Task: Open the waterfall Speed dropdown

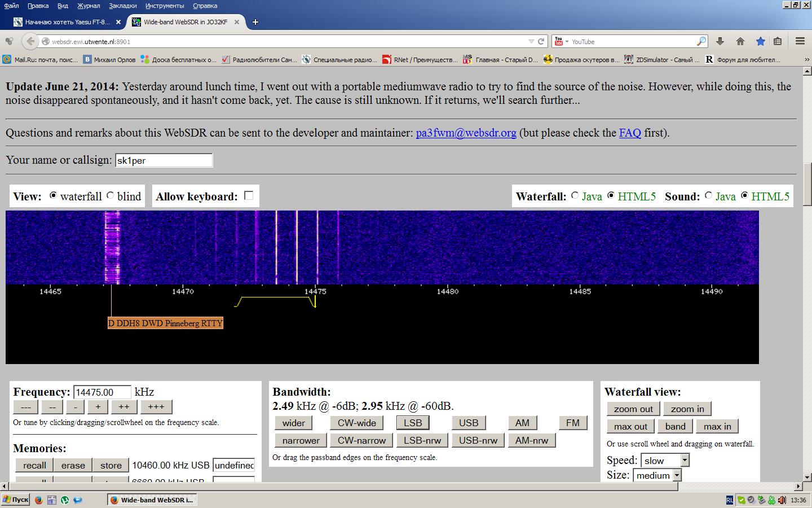Action: [x=665, y=461]
